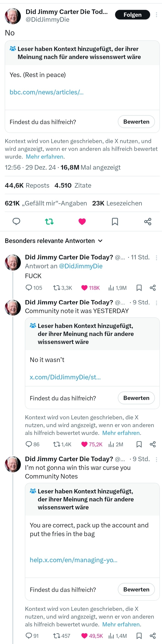Open the x.com/DidJimmyDie status link
This screenshot has width=162, height=644.
coord(65,377)
